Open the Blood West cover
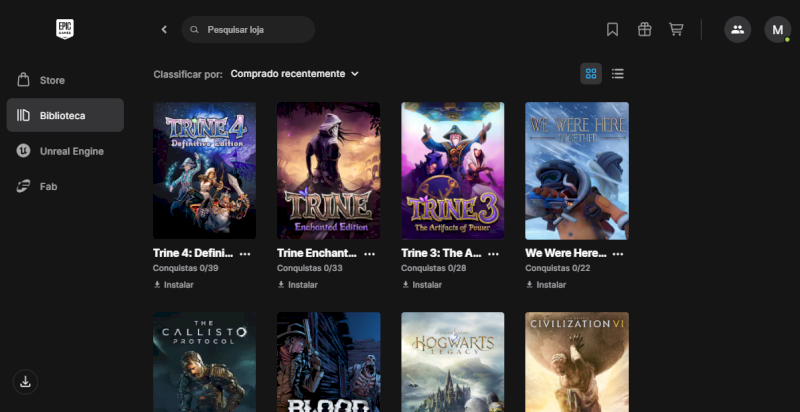The height and width of the screenshot is (412, 800). [x=329, y=362]
